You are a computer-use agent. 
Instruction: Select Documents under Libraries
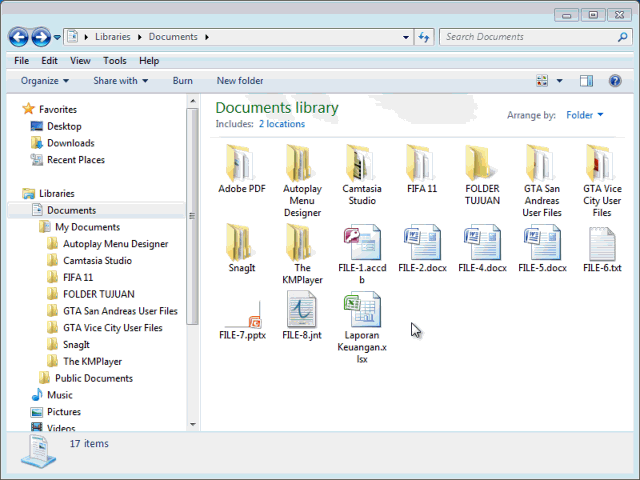point(96,210)
